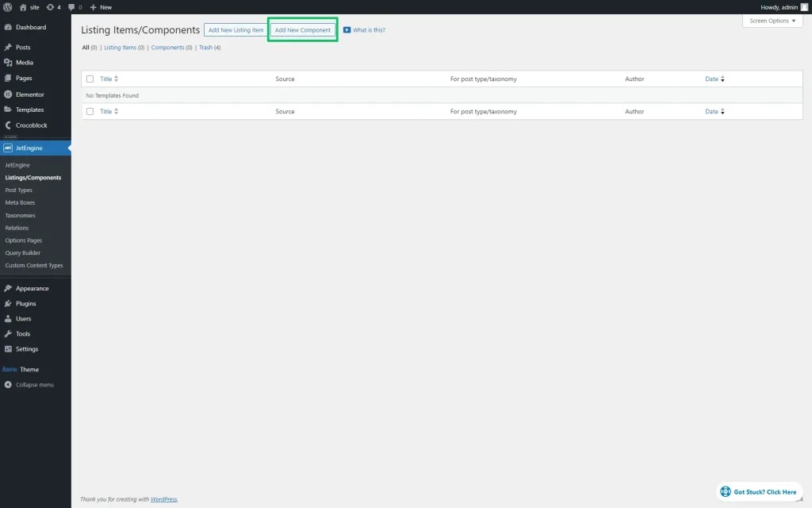Click Got Stuck? Click Here text
The width and height of the screenshot is (812, 508).
[765, 492]
